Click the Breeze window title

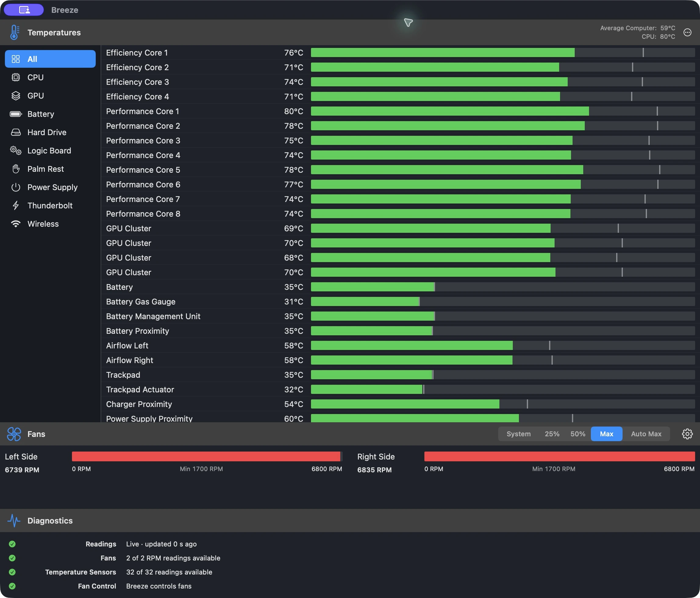(x=65, y=10)
